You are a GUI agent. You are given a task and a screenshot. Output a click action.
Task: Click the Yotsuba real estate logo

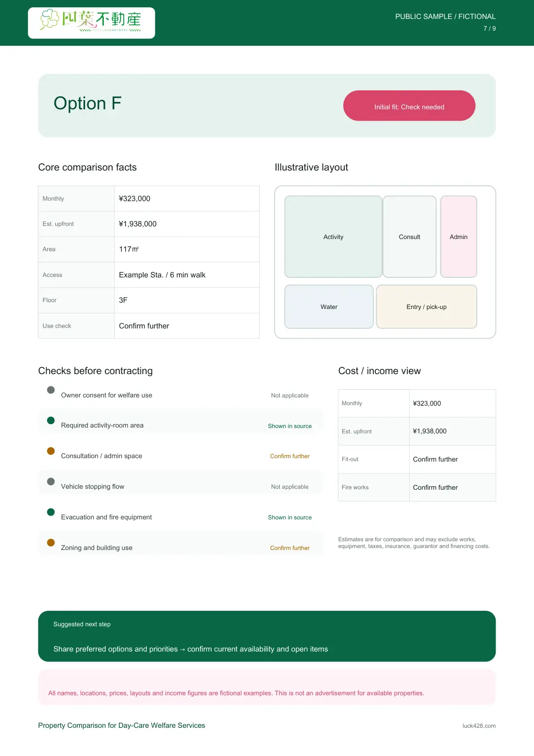tap(91, 22)
